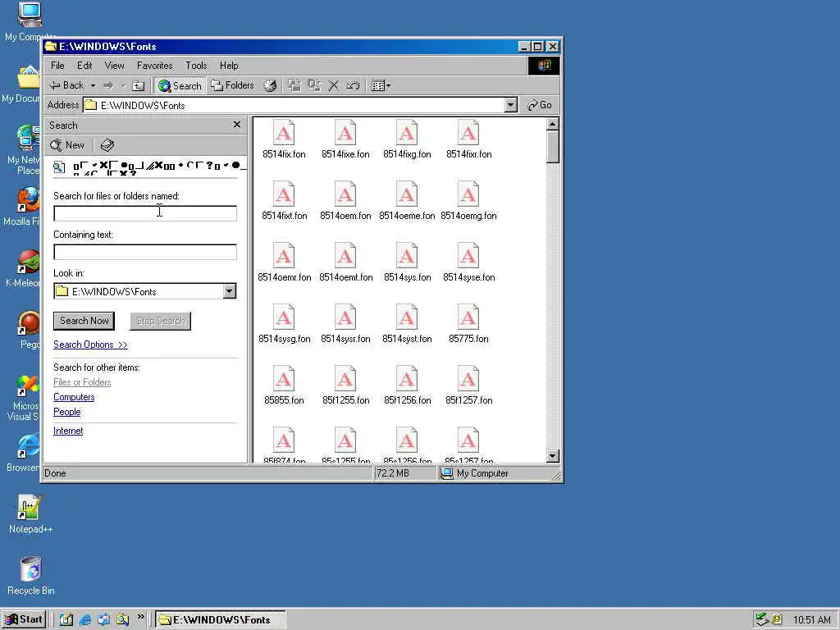Select the 8514fix.fon font file
Image resolution: width=840 pixels, height=630 pixels.
pyautogui.click(x=284, y=139)
